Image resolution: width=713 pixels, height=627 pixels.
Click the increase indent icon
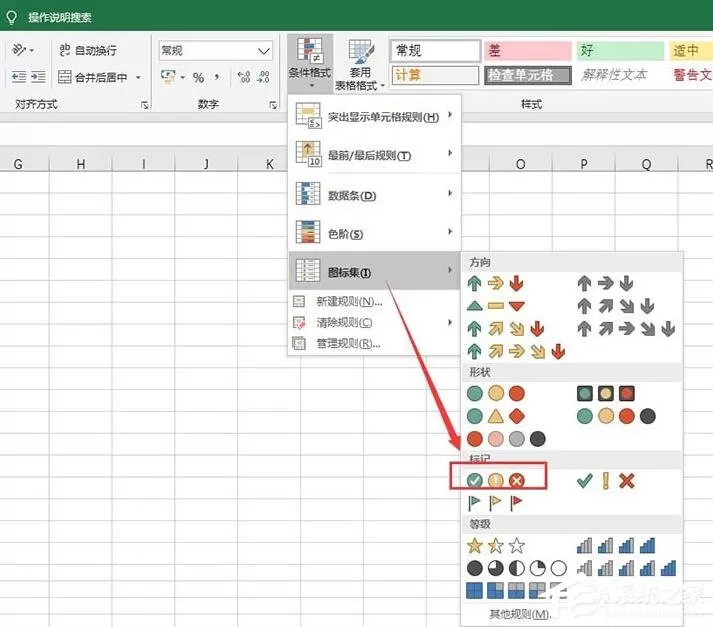pyautogui.click(x=39, y=77)
